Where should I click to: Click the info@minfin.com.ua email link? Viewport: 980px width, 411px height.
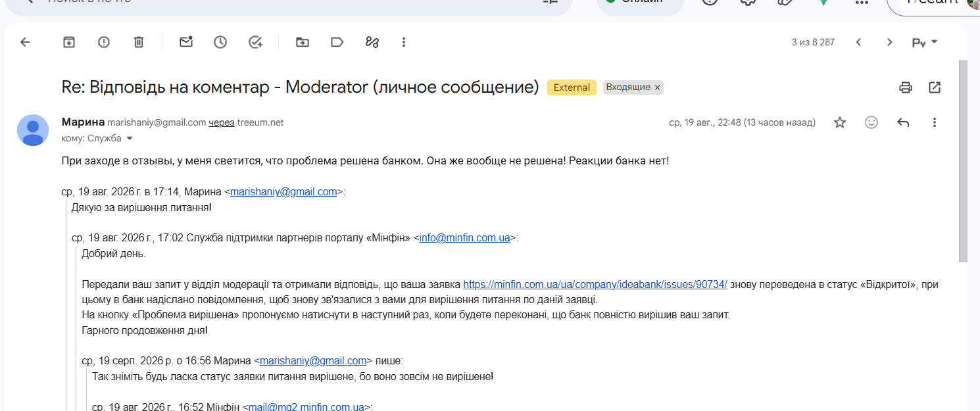(x=464, y=238)
